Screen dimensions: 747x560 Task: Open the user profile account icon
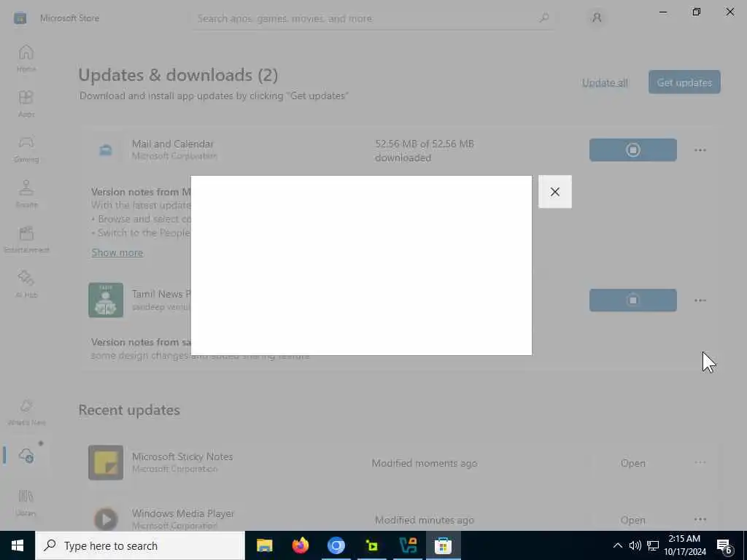point(597,18)
